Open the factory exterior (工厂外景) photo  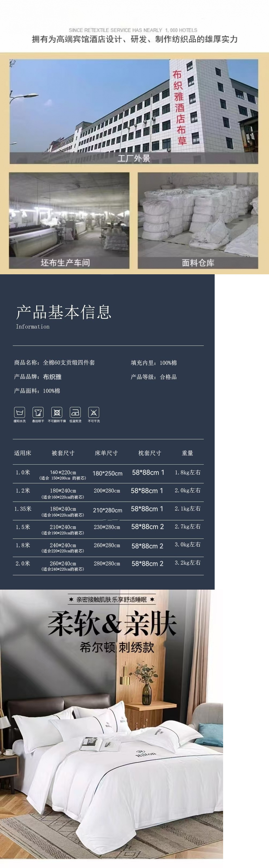[x=134, y=111]
